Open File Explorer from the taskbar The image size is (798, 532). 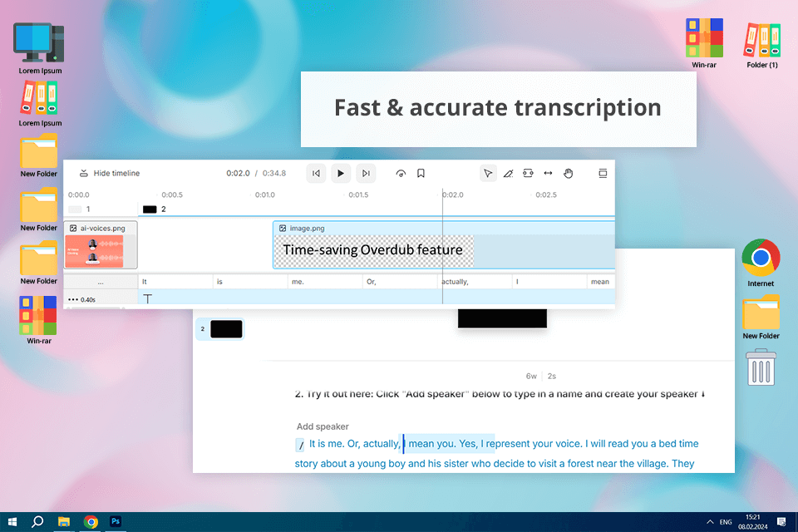[x=64, y=522]
